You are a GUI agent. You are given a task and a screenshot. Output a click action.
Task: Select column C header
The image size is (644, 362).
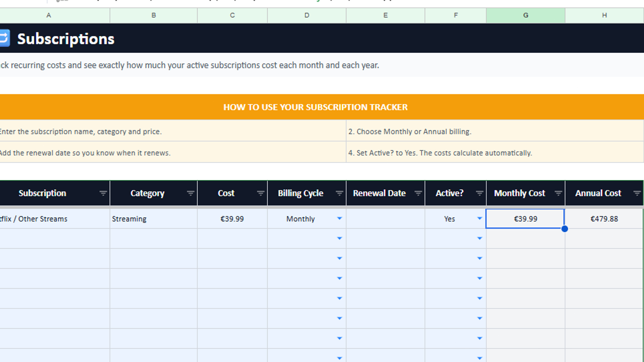pos(232,15)
